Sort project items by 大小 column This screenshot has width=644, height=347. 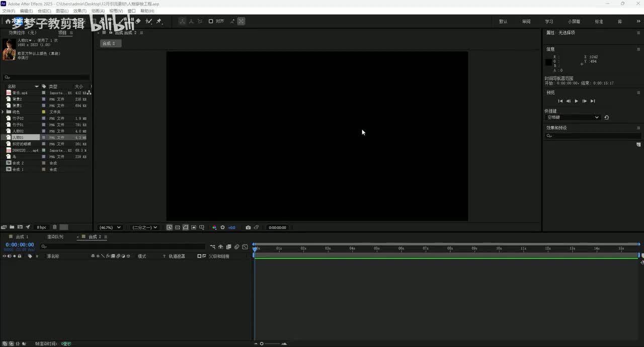point(79,86)
